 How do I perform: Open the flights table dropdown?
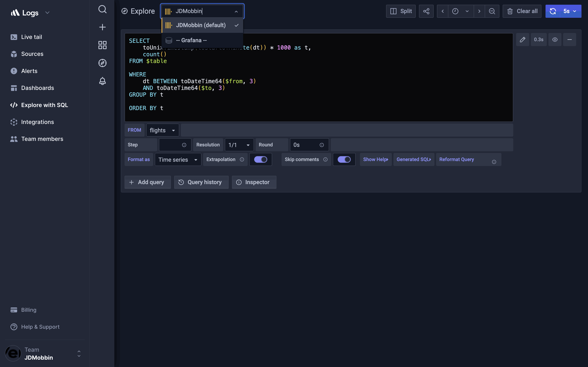tap(162, 130)
